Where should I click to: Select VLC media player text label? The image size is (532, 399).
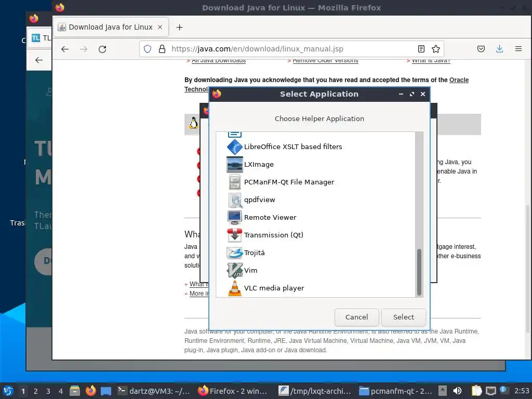274,288
